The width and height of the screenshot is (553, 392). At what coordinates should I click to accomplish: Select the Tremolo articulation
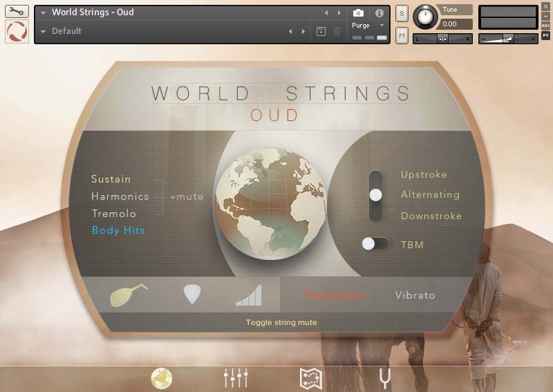[x=113, y=214]
